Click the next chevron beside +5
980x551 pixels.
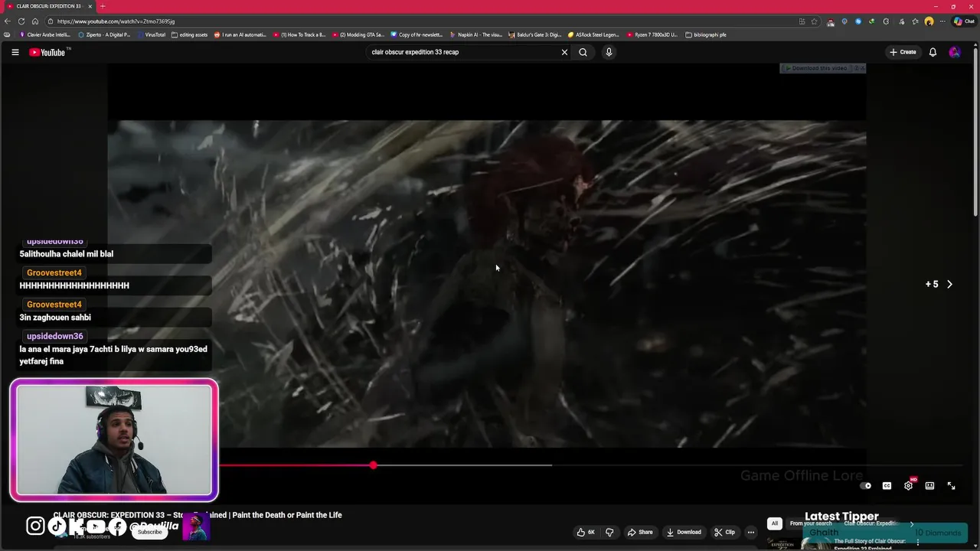[x=949, y=284]
